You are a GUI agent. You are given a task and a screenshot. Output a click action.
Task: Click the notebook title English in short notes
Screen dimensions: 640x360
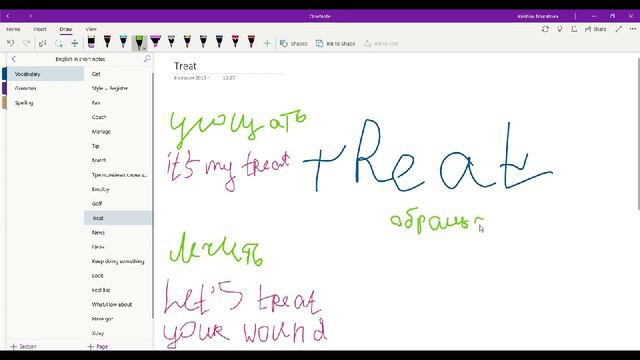pos(80,59)
